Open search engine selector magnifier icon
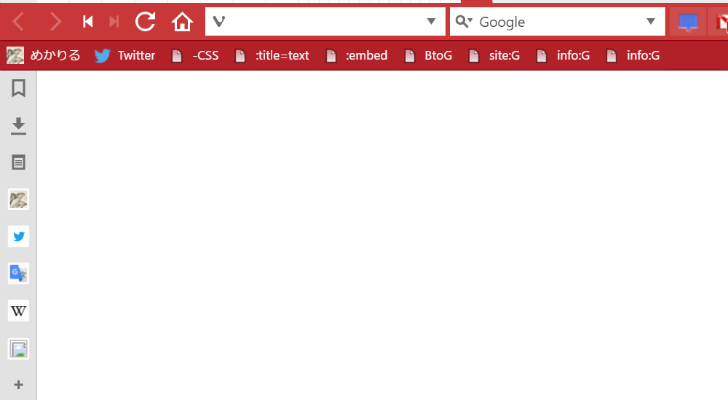Screen dimensions: 728x400 click(x=463, y=21)
